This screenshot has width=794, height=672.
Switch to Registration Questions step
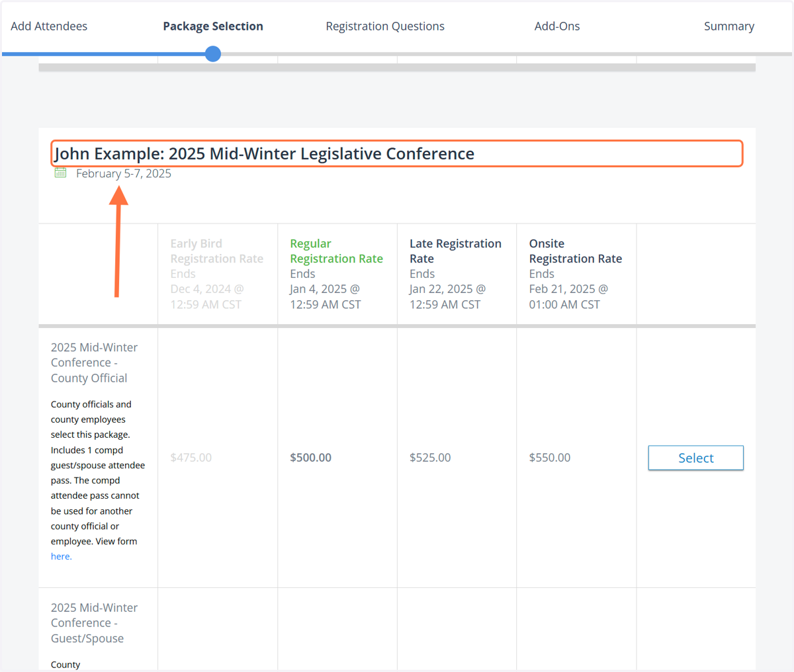385,26
